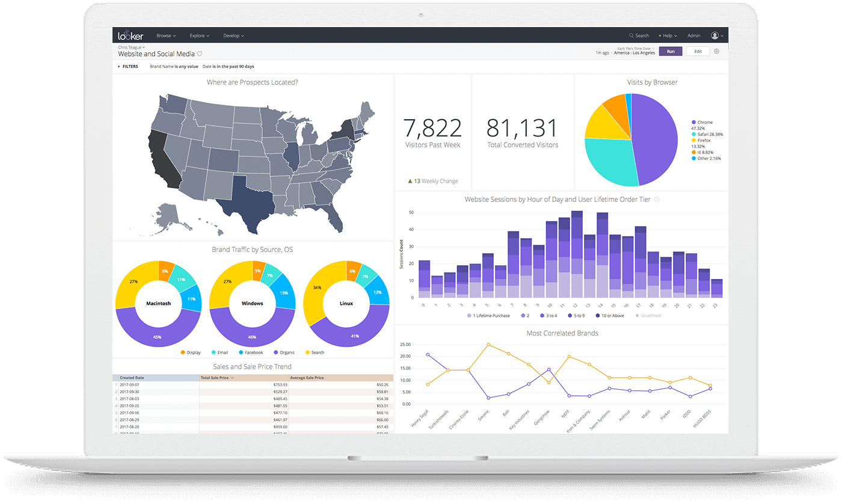Toggle Display series in traffic legend
Viewport: 842px width, 504px height.
tap(191, 352)
